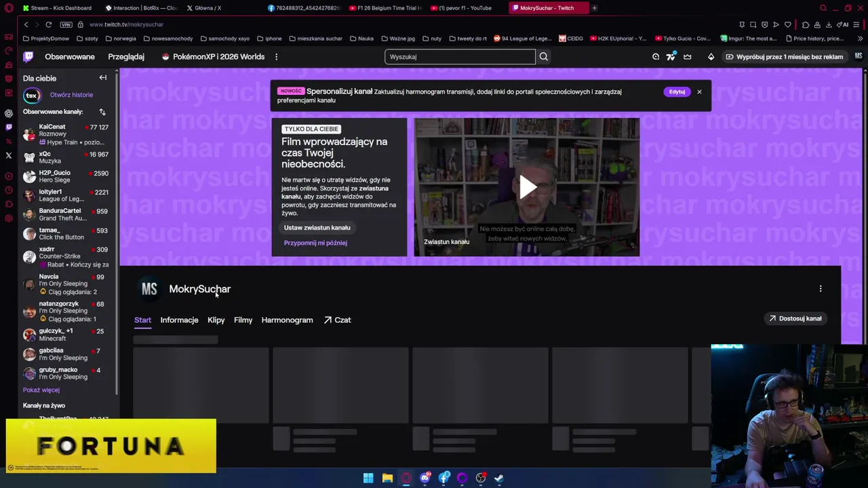Switch to the Informacje tab

pyautogui.click(x=179, y=320)
